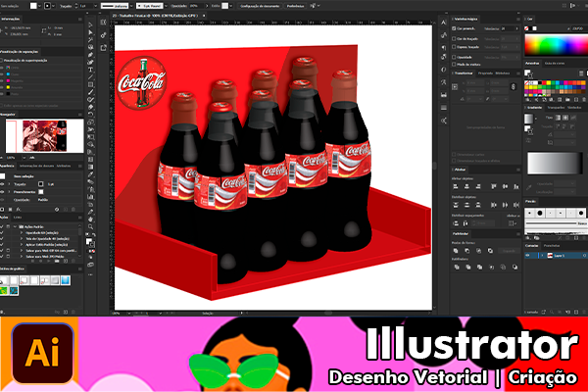The width and height of the screenshot is (588, 392).
Task: Switch to Bibliotecas tab
Action: (503, 73)
